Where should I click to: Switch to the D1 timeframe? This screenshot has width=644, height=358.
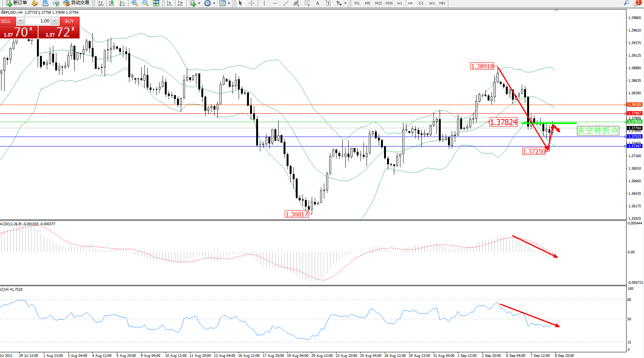click(x=421, y=3)
